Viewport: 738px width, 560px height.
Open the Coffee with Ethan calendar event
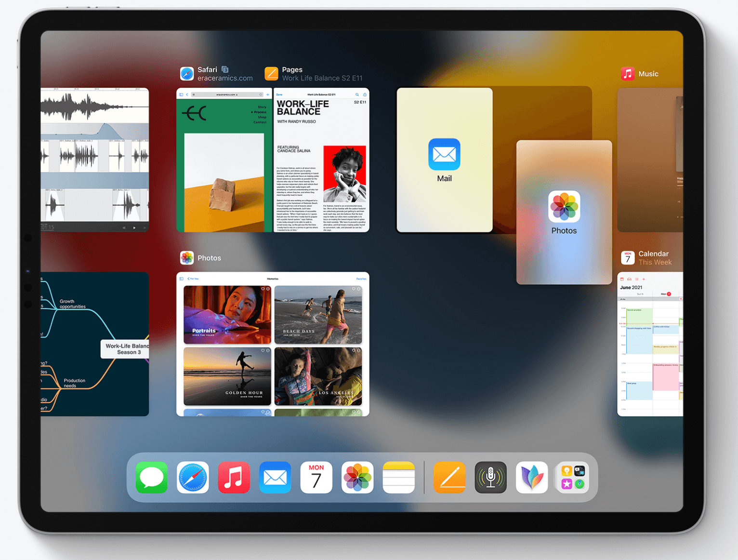(666, 329)
